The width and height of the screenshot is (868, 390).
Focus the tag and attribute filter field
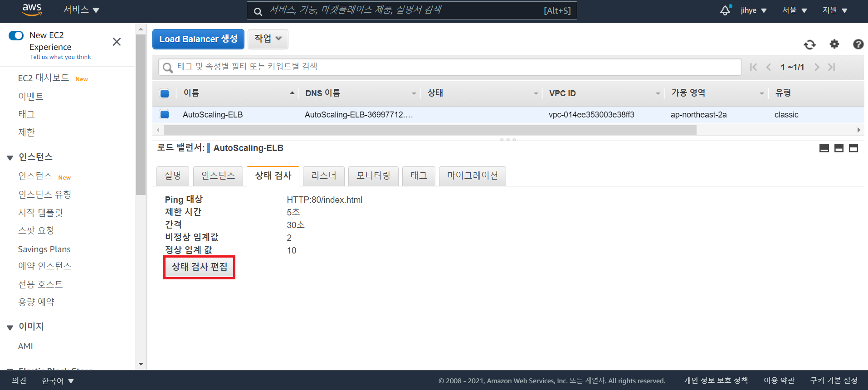click(450, 67)
